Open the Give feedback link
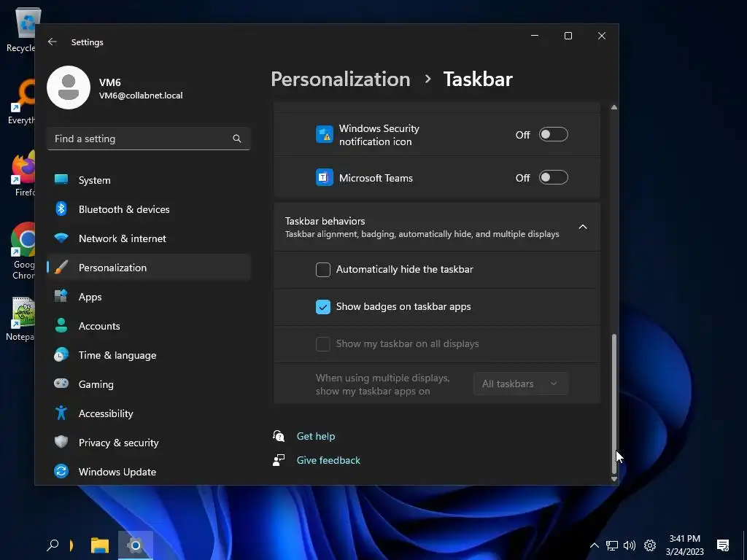 coord(328,460)
